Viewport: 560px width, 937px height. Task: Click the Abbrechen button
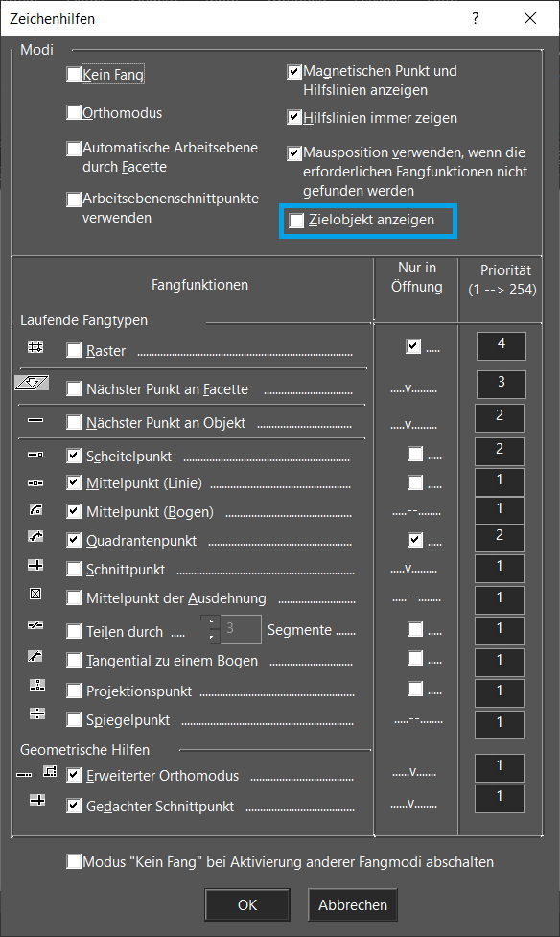point(353,904)
